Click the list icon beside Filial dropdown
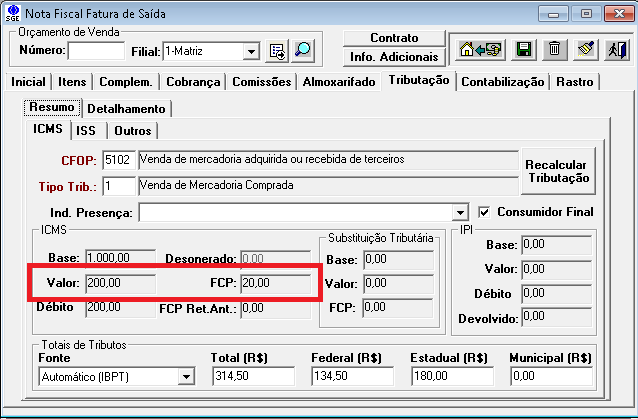The image size is (638, 419). (x=277, y=50)
